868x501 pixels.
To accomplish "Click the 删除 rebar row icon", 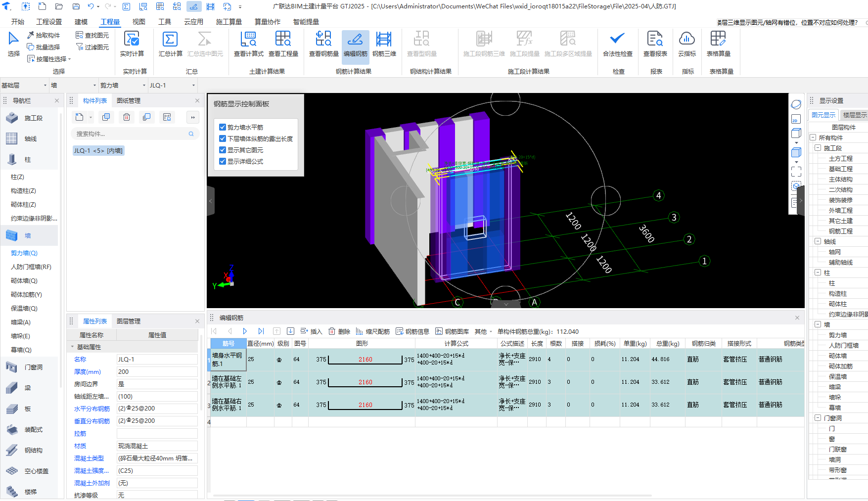I will tap(332, 331).
